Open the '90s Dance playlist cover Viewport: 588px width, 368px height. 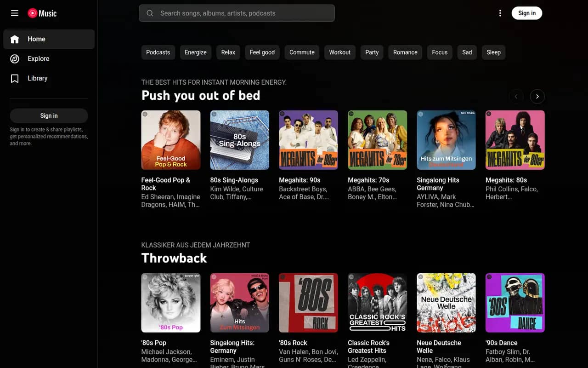pos(515,303)
